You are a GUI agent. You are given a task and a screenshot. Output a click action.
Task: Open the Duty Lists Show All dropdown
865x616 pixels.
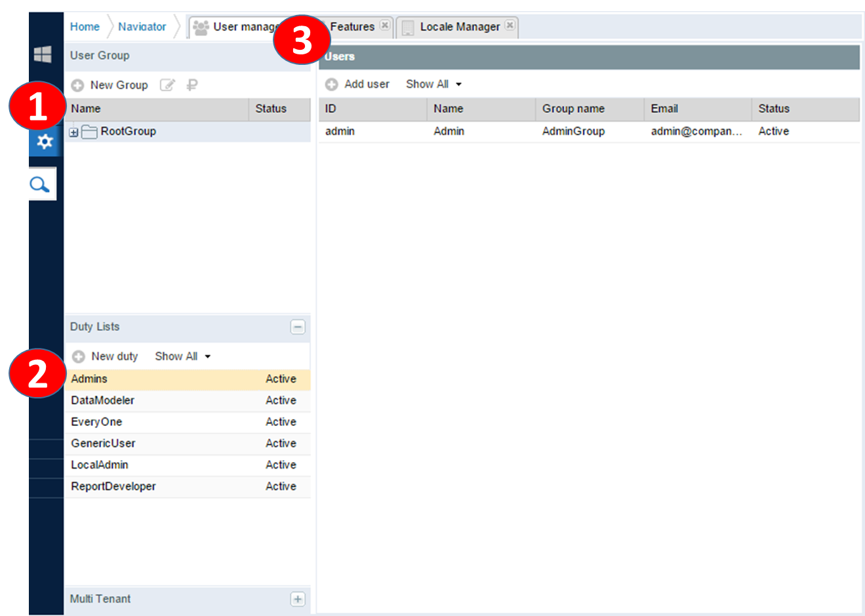[182, 356]
